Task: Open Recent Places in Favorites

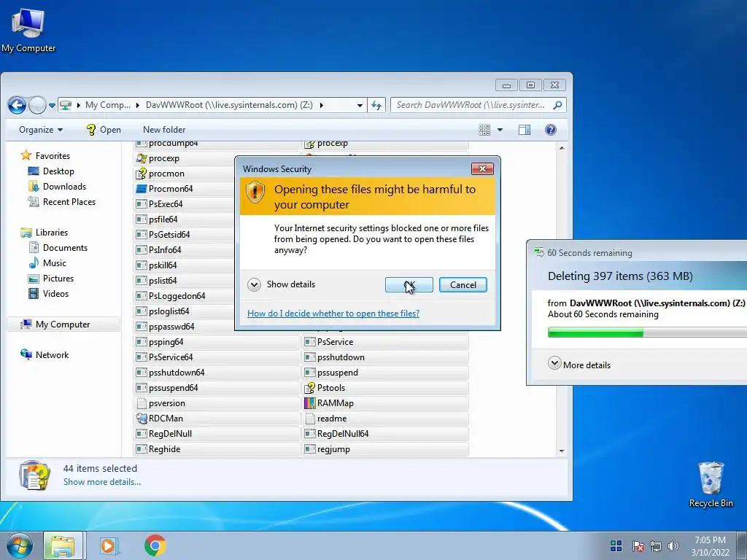Action: pos(62,201)
